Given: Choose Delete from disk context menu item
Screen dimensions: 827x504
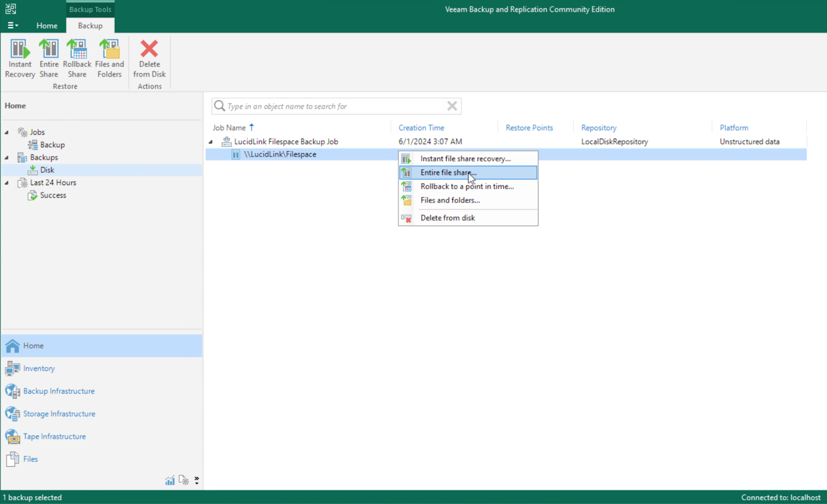Looking at the screenshot, I should [x=468, y=218].
